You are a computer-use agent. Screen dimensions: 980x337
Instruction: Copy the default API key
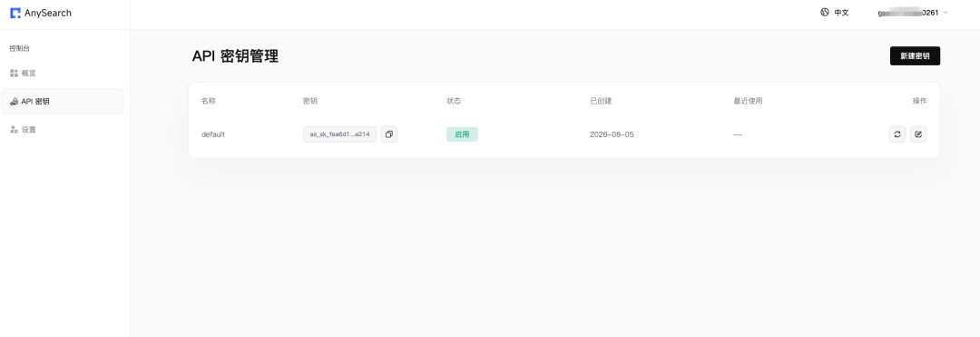tap(388, 134)
